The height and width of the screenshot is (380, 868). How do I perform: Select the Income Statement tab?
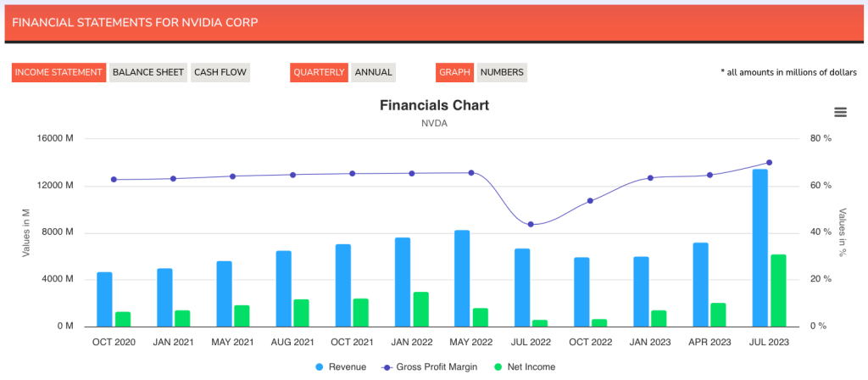[x=58, y=72]
